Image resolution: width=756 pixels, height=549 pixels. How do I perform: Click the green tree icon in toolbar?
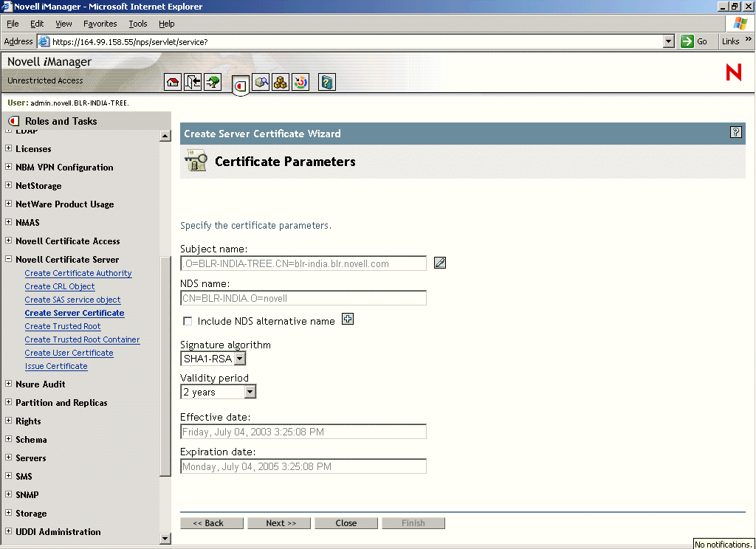[213, 83]
